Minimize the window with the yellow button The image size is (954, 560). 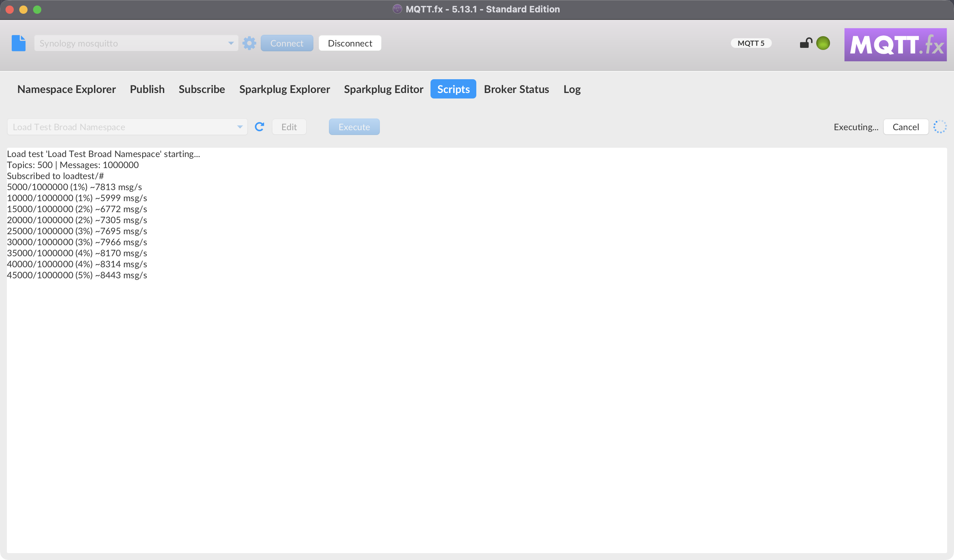[23, 9]
